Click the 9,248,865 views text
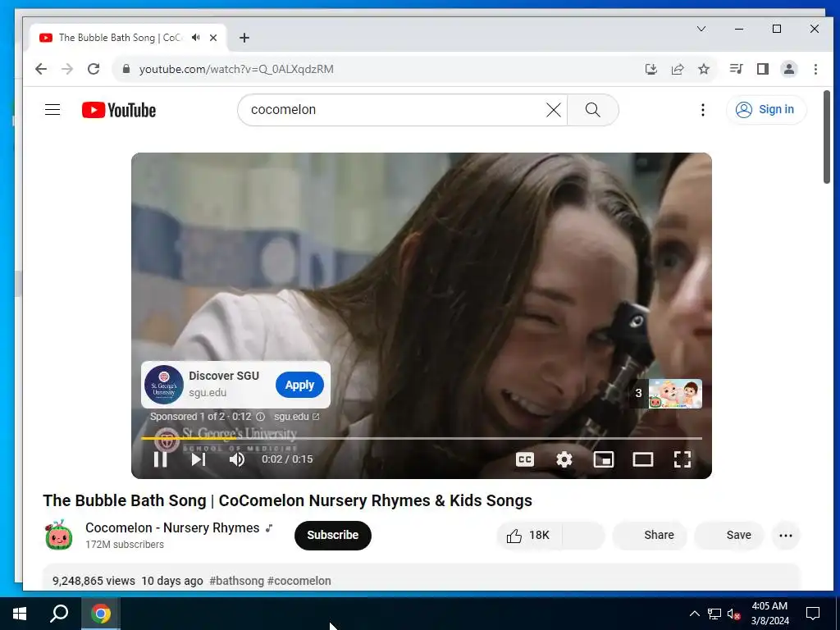The image size is (840, 630). (x=94, y=581)
